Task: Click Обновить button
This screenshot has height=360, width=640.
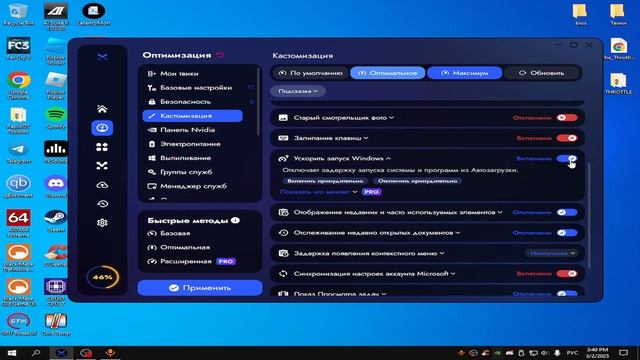Action: (542, 73)
